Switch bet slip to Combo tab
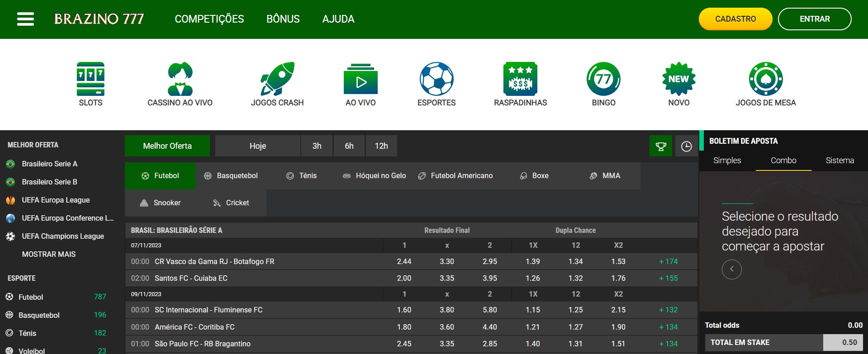 [783, 160]
